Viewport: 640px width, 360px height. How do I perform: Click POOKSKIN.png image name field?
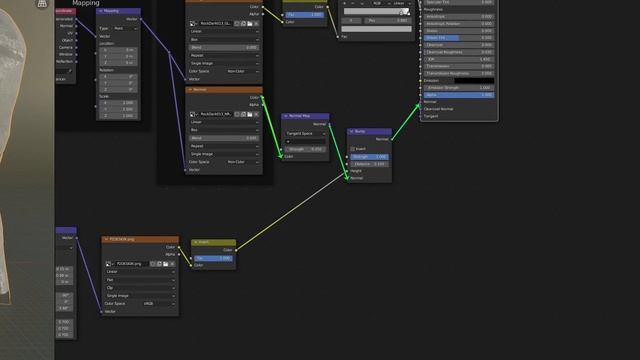point(132,264)
